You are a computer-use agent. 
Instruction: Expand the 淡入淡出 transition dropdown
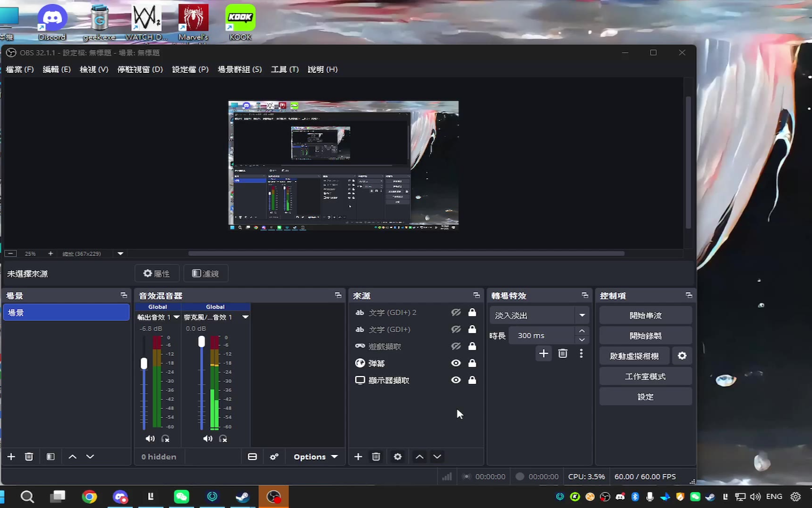pos(582,316)
